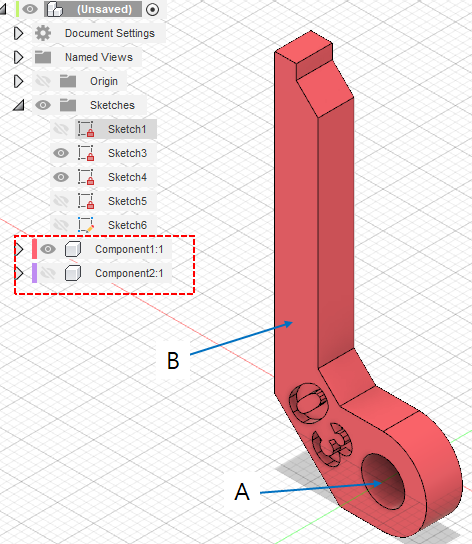Hide the Sketches folder

click(x=43, y=105)
